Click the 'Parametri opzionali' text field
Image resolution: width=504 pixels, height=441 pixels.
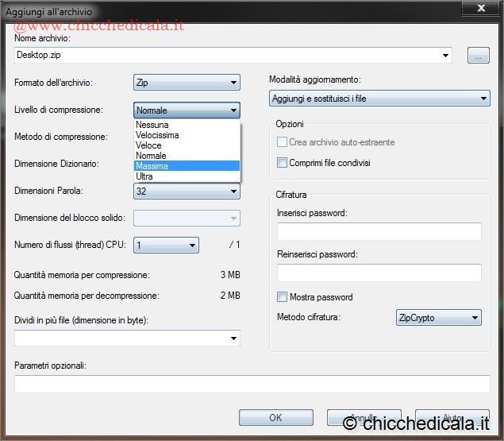coord(252,385)
